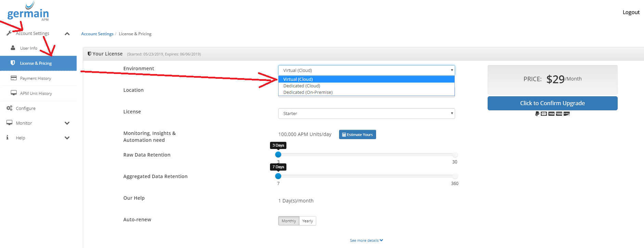Open the License Starter dropdown
Viewport: 644px width, 248px height.
366,114
